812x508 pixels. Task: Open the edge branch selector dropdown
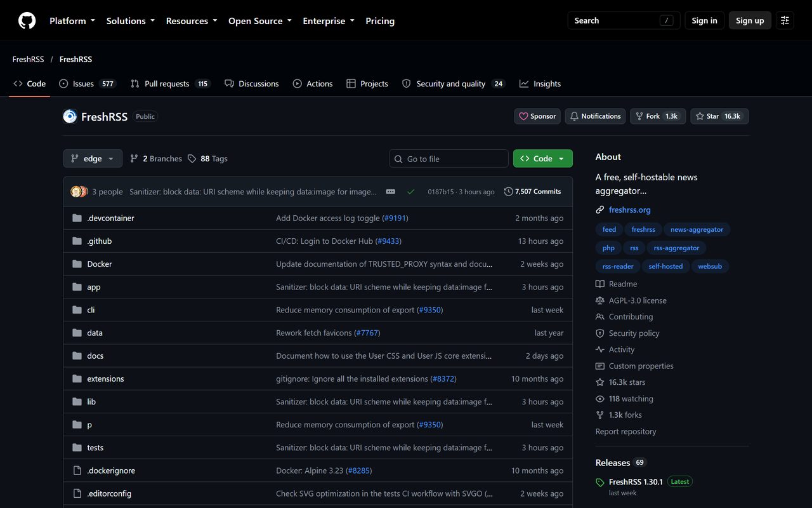coord(93,159)
